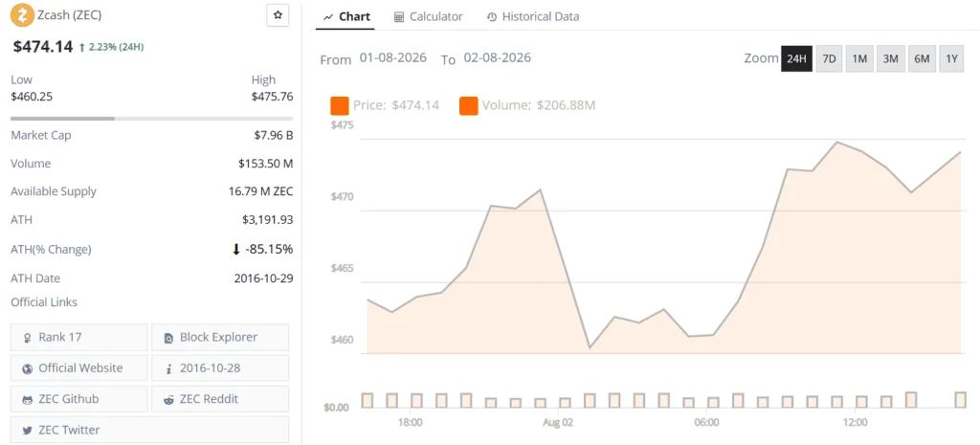This screenshot has width=980, height=445.
Task: Open the ZEC Twitter link
Action: 150,430
